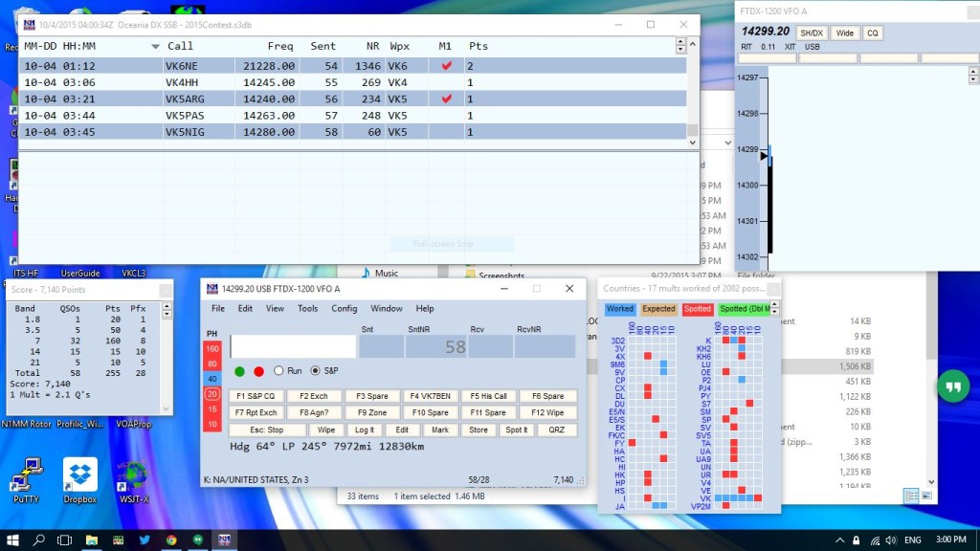This screenshot has height=551, width=980.
Task: Open Chrome from the taskbar
Action: click(171, 540)
